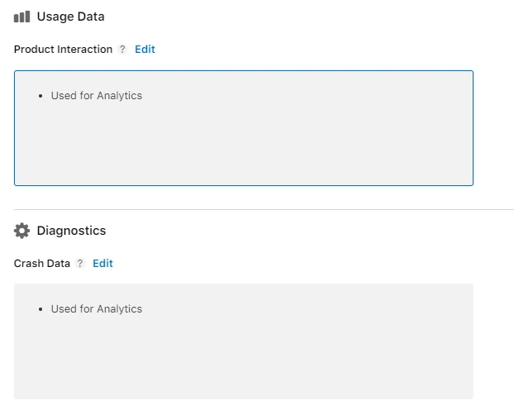The image size is (514, 420).
Task: Click the Crash Data label
Action: [42, 263]
